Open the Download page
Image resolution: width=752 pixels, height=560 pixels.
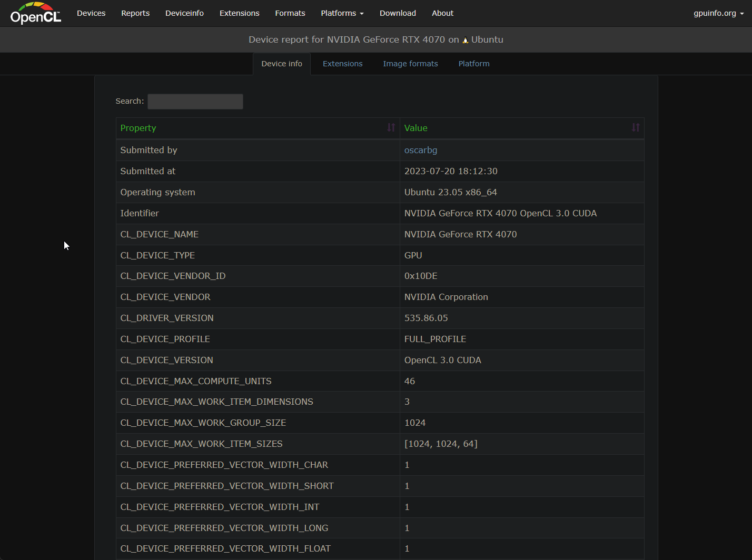(398, 13)
